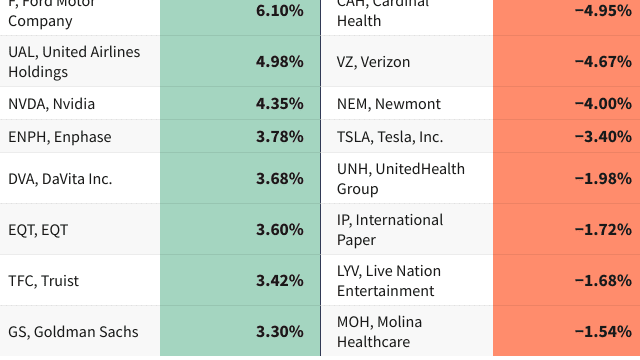Click the 3.78% Enphase percentage
The height and width of the screenshot is (360, 640).
tap(280, 136)
